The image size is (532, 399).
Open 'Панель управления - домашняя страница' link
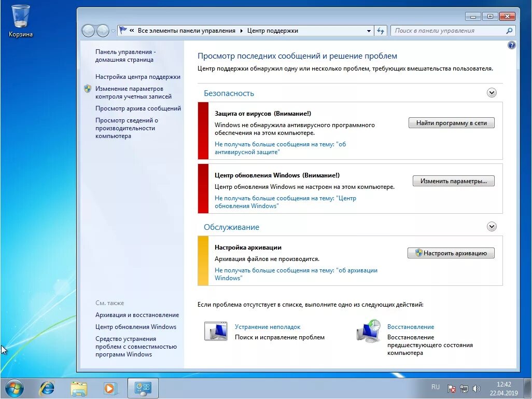[125, 56]
